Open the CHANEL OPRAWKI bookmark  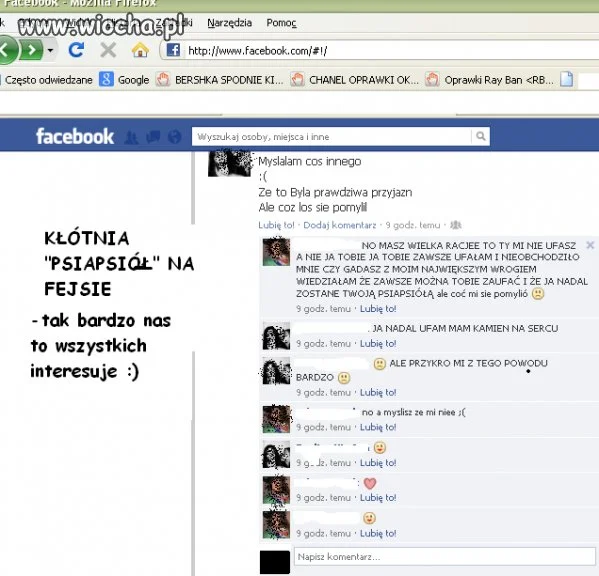coord(355,80)
